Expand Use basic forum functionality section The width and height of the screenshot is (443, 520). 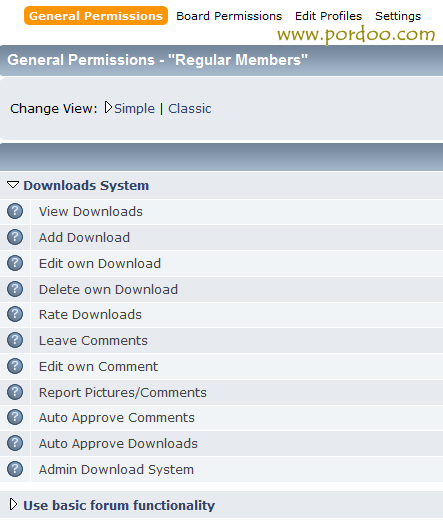[13, 504]
